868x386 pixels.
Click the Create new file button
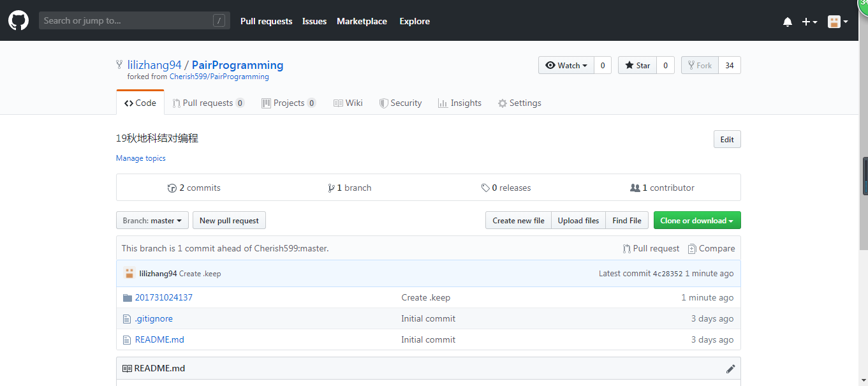point(519,220)
